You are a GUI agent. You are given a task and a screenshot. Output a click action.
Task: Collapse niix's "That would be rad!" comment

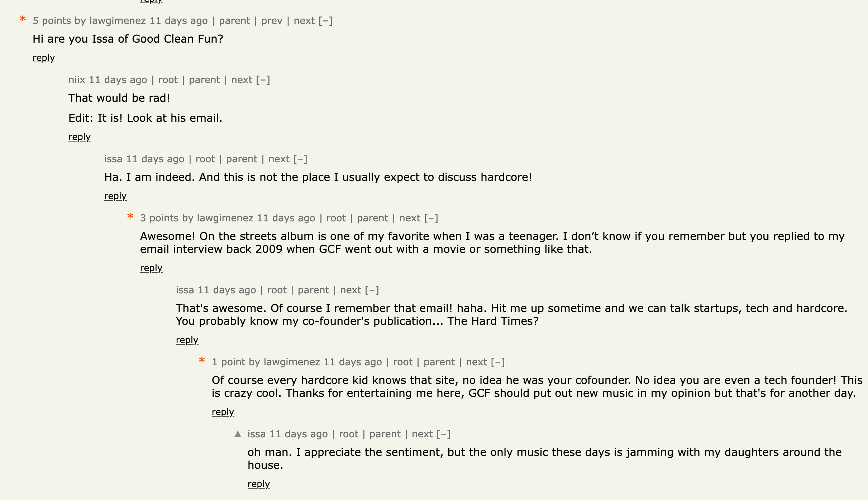click(263, 80)
